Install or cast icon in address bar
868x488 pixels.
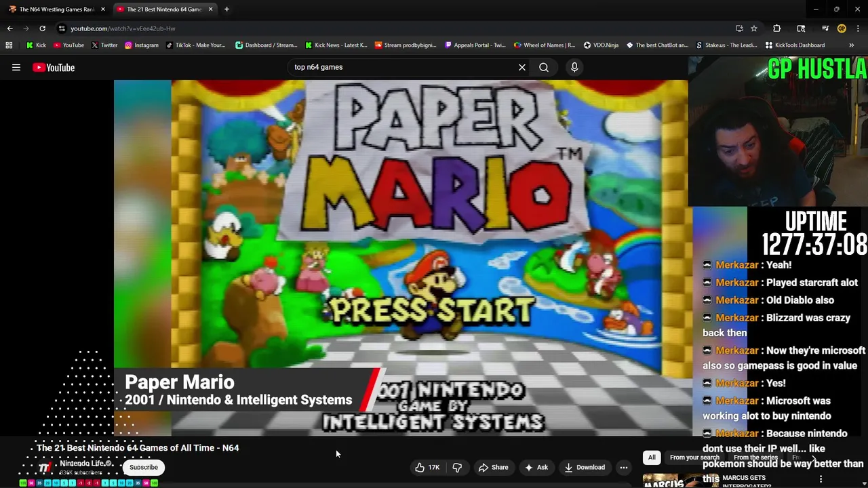click(x=739, y=28)
